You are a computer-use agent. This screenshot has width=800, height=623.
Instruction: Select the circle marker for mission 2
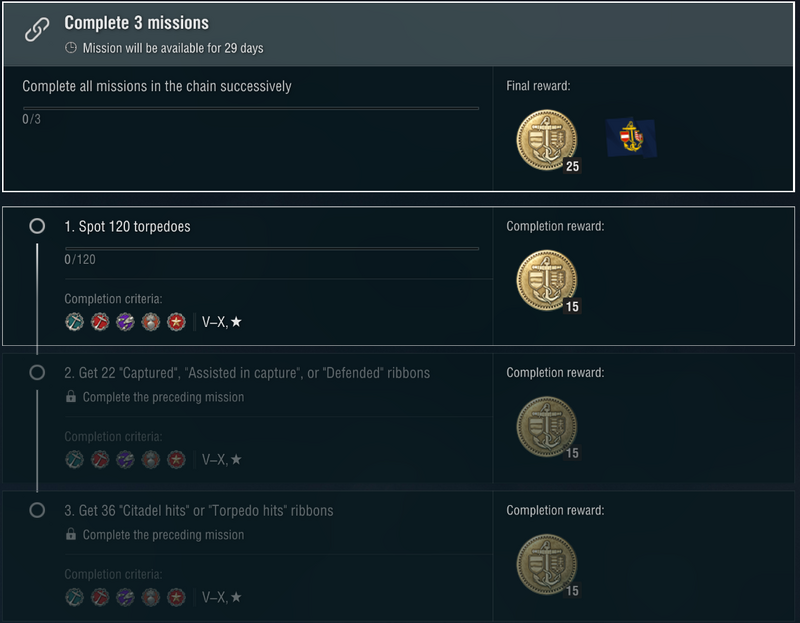click(37, 372)
